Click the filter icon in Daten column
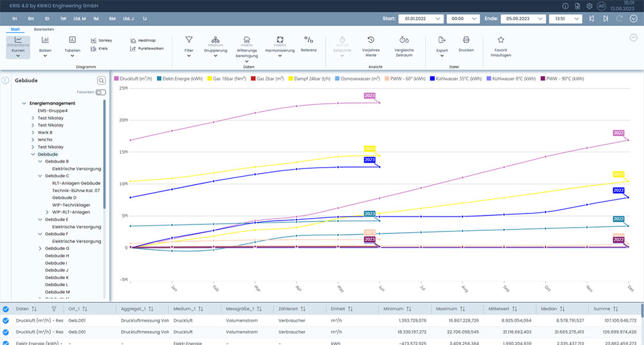The image size is (644, 345). (x=54, y=309)
